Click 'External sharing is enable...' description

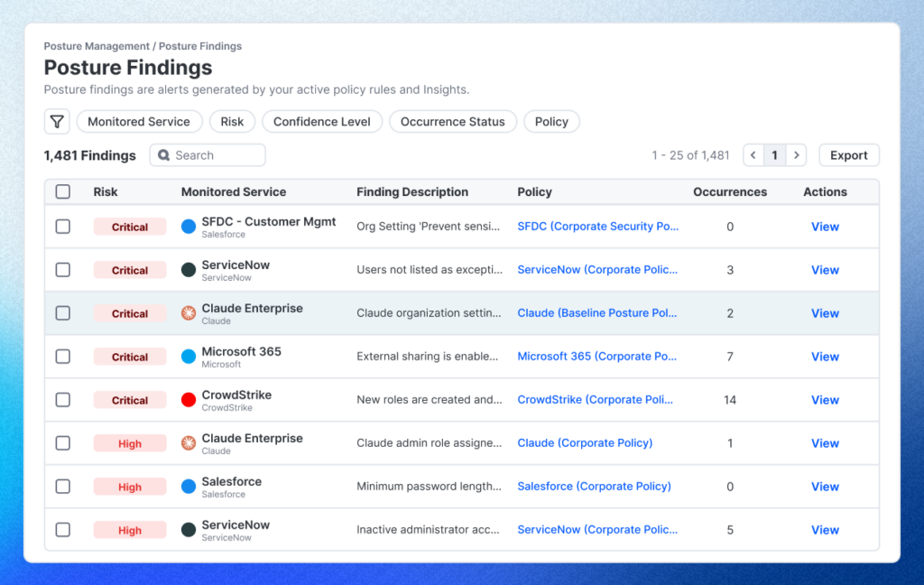click(427, 357)
